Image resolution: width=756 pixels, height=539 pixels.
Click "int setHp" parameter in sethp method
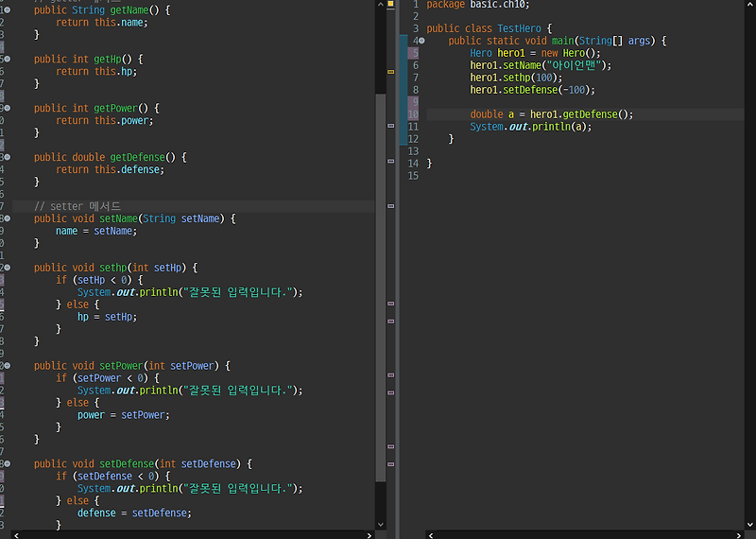pyautogui.click(x=157, y=268)
